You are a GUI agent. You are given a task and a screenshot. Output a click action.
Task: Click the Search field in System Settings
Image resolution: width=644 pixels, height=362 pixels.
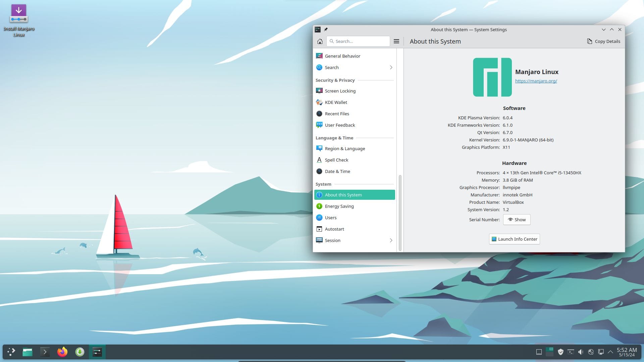pyautogui.click(x=358, y=41)
